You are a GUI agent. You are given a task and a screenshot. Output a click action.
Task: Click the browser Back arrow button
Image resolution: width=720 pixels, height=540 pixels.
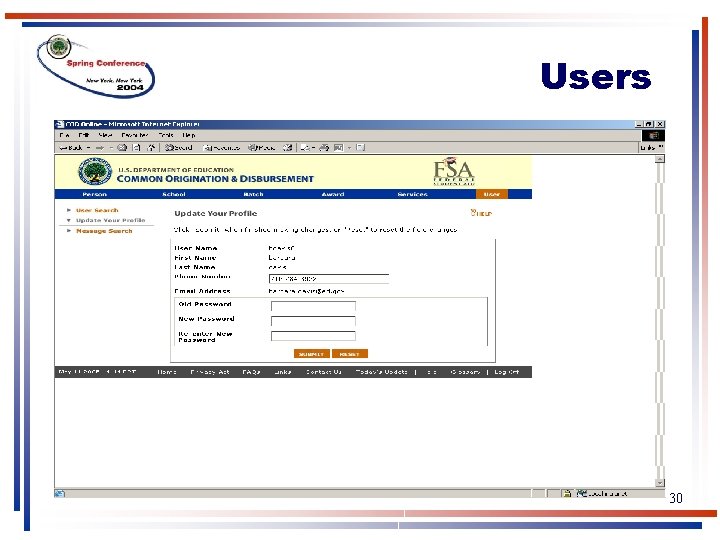(x=71, y=148)
